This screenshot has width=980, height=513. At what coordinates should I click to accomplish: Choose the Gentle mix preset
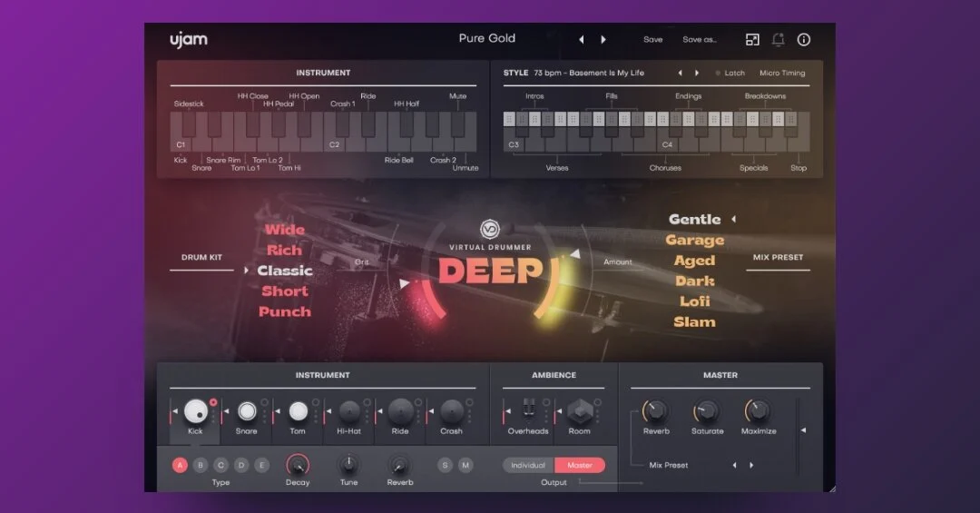694,220
